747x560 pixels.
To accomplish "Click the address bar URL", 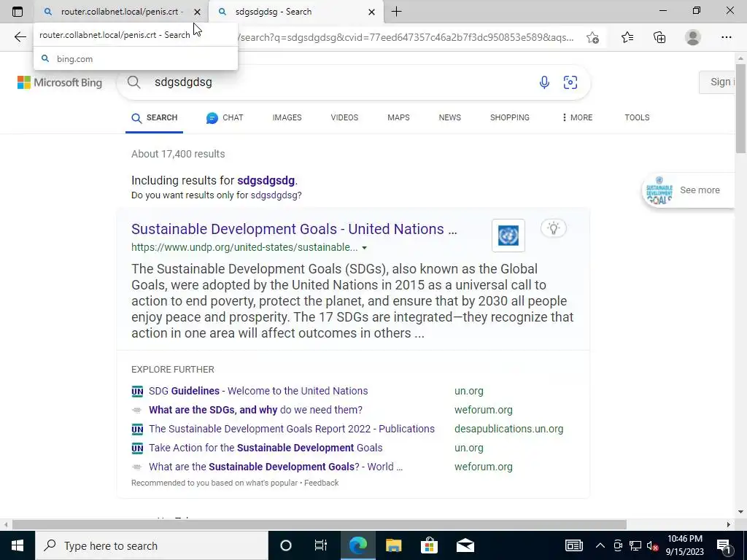I will coord(406,37).
